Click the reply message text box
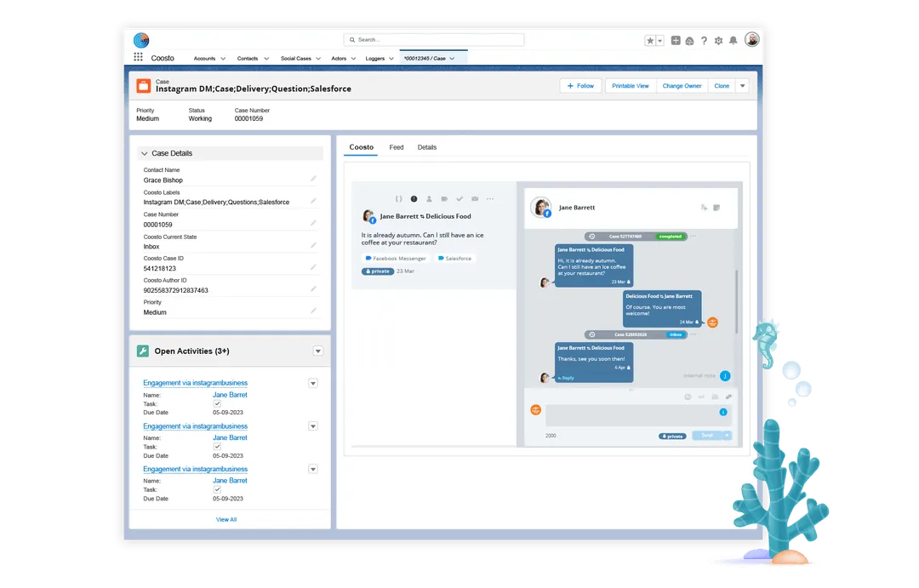This screenshot has width=919, height=588. [x=637, y=415]
